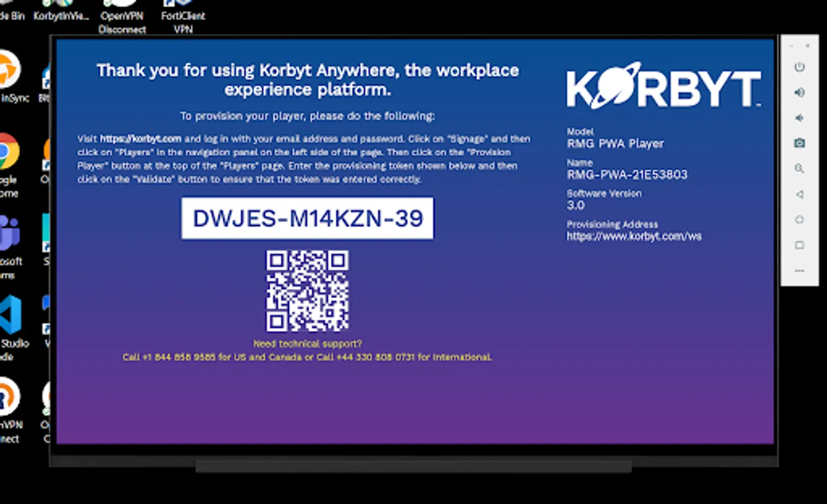This screenshot has width=827, height=504.
Task: Click the https://korbyt.com link in instructions
Action: 141,138
